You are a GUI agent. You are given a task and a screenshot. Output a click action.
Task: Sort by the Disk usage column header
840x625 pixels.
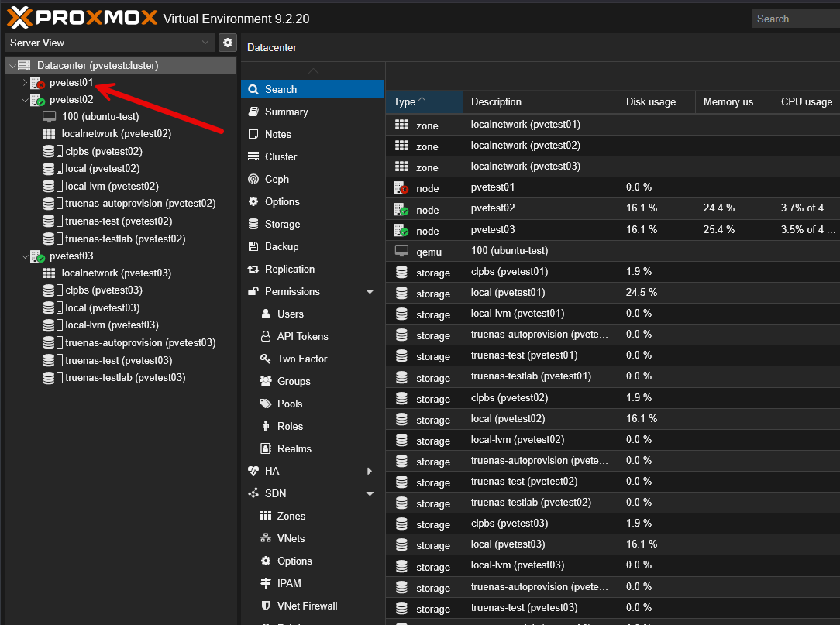pyautogui.click(x=657, y=101)
